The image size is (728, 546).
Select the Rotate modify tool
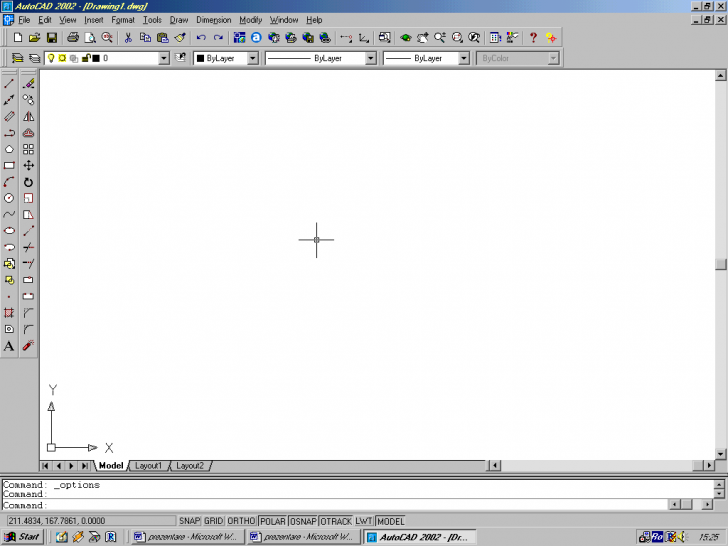pyautogui.click(x=28, y=182)
